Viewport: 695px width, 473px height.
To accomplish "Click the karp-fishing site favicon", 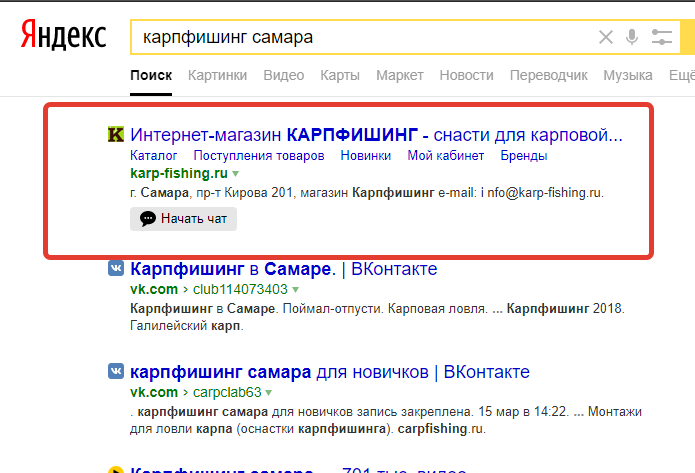I will tap(116, 135).
